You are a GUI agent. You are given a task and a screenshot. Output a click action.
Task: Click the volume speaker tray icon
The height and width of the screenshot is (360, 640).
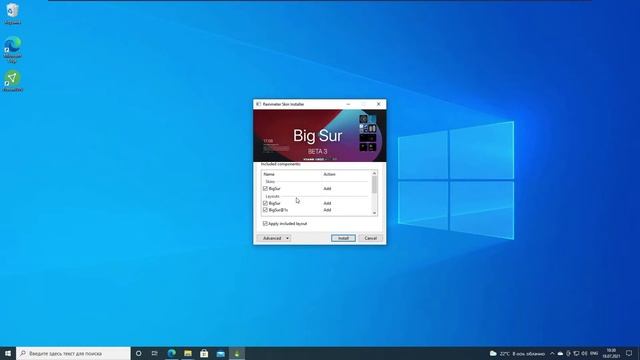[x=584, y=353]
